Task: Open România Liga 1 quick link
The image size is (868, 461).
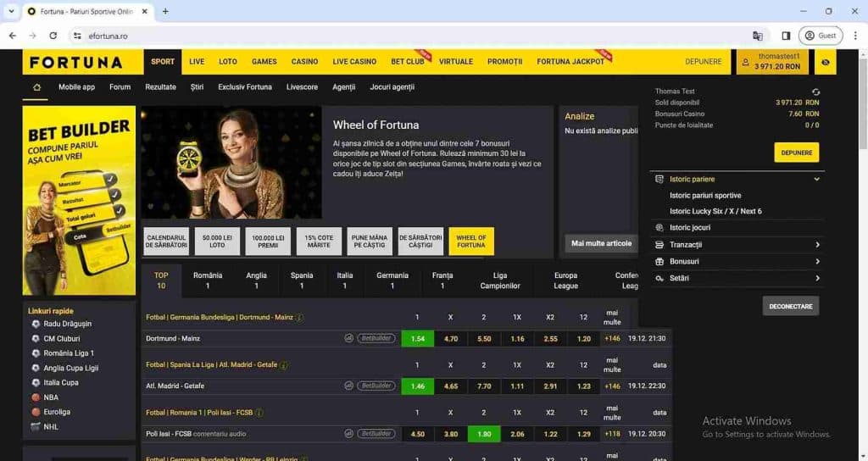Action: click(69, 353)
